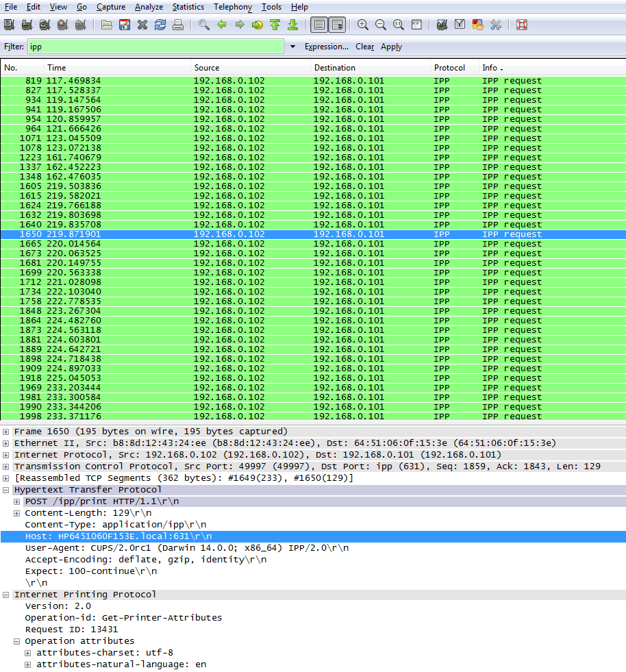Screen dimensions: 626x672
Task: Select packet 1223 at 161.740679
Action: coord(313,158)
